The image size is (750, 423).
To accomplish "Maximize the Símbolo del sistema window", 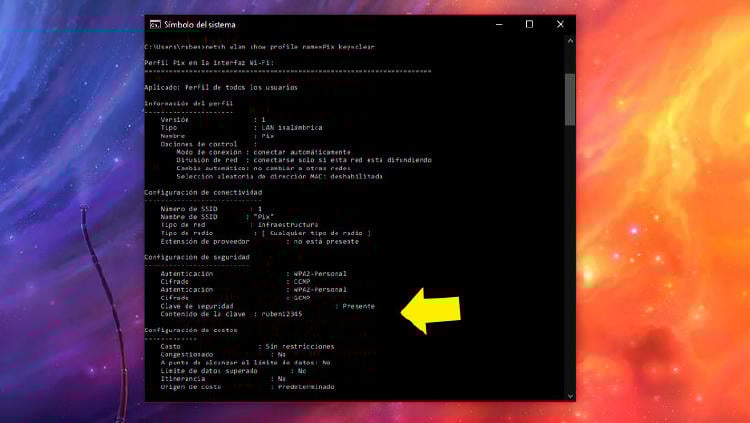I will pyautogui.click(x=529, y=24).
